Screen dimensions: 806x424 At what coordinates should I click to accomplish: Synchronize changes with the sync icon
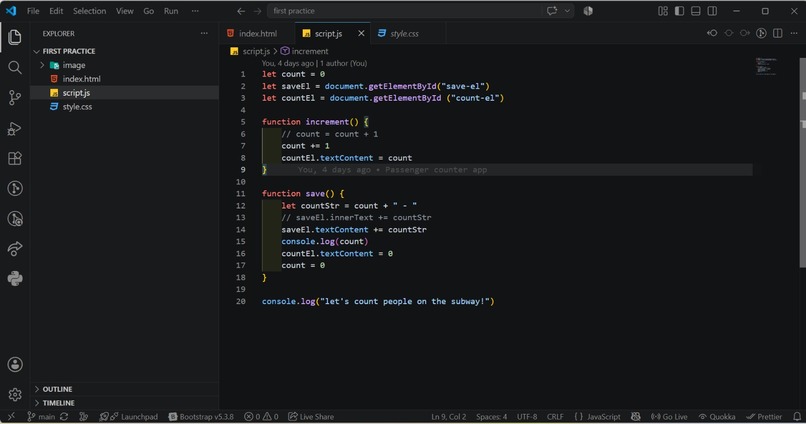[x=64, y=417]
